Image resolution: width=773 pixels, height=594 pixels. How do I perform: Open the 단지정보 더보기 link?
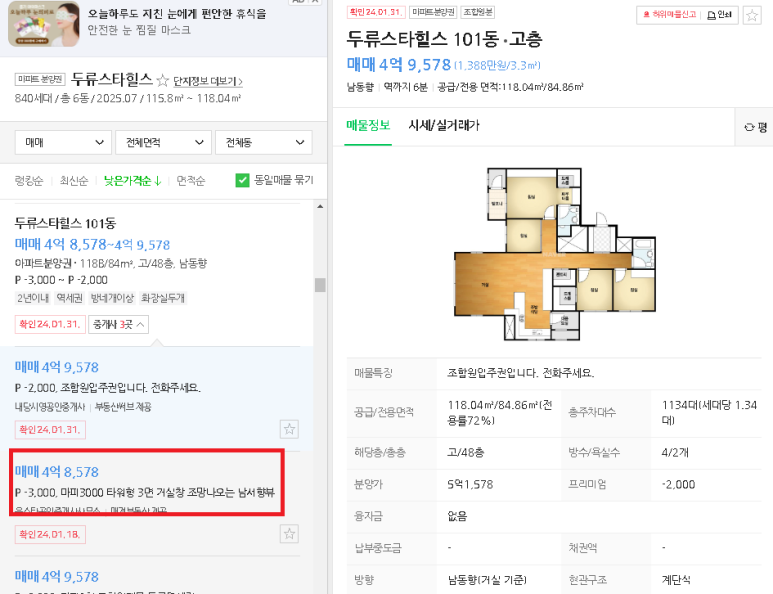click(208, 81)
